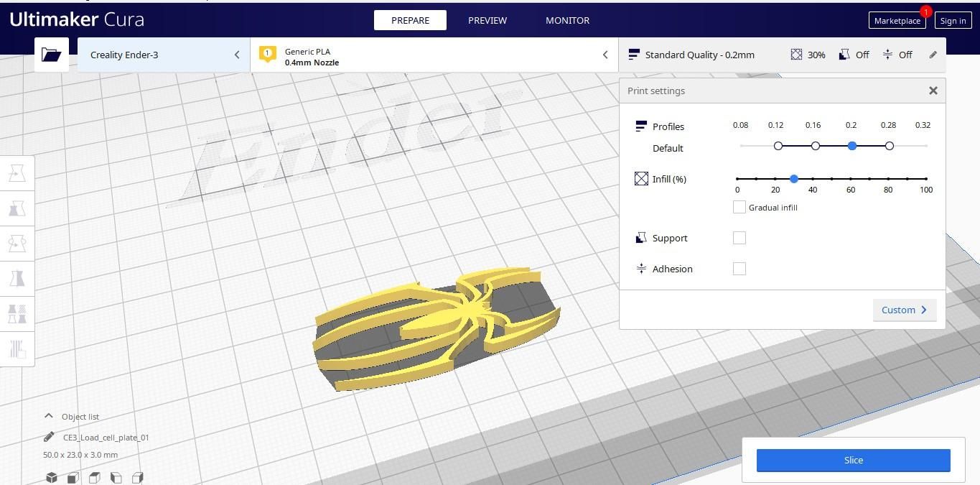Open the Marketplace
Screen dimensions: 980x485
click(x=897, y=20)
